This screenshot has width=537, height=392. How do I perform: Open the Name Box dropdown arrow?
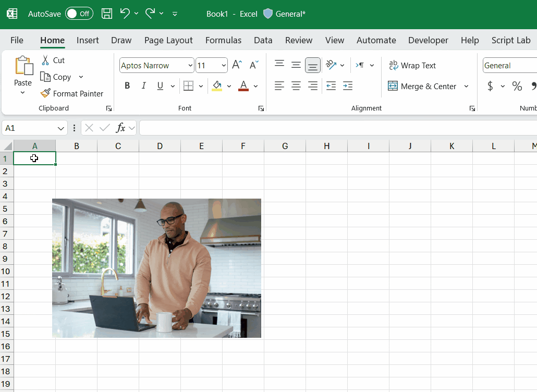pos(60,128)
